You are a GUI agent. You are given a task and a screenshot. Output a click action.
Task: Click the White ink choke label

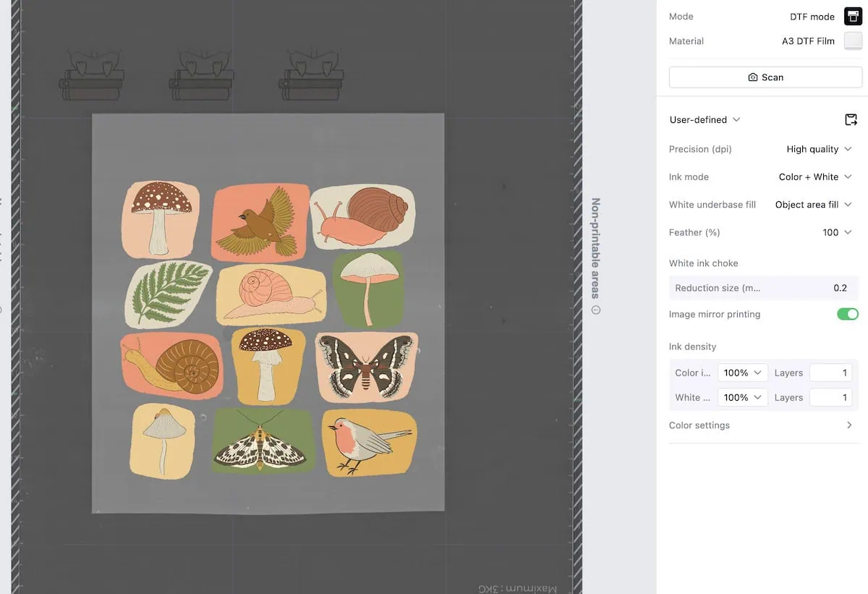pos(703,263)
